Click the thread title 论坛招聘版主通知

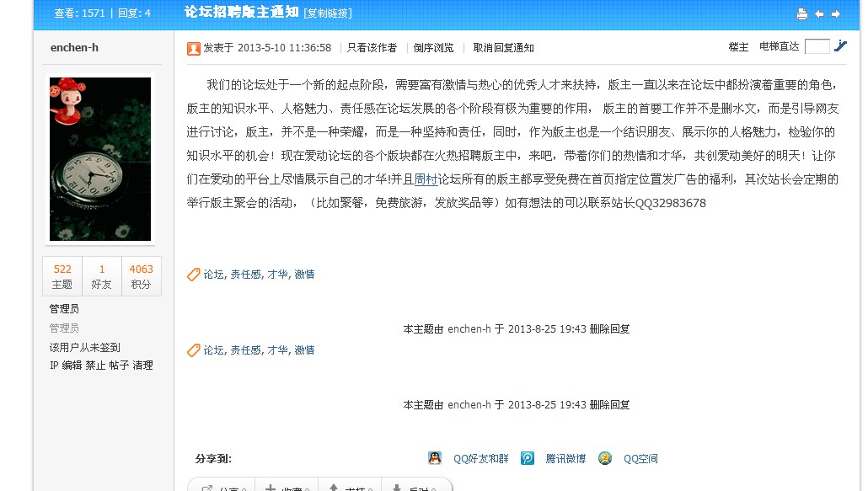click(x=242, y=12)
